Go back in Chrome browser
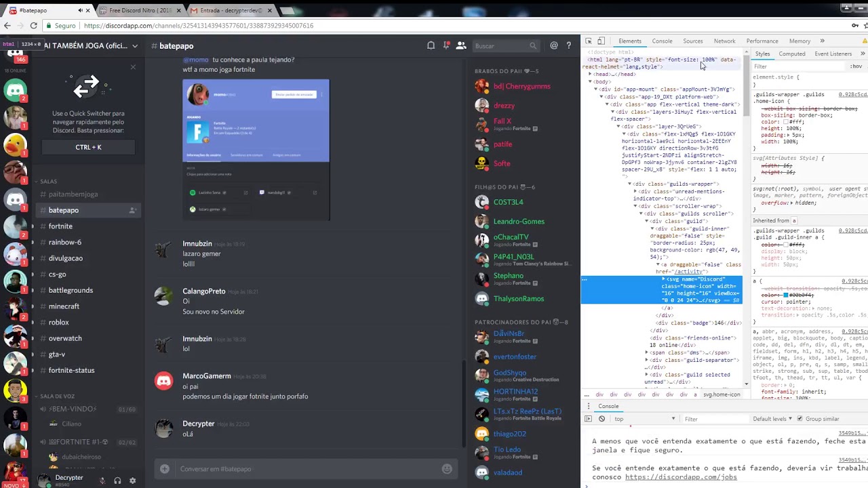Viewport: 868px width, 488px height. [x=7, y=26]
